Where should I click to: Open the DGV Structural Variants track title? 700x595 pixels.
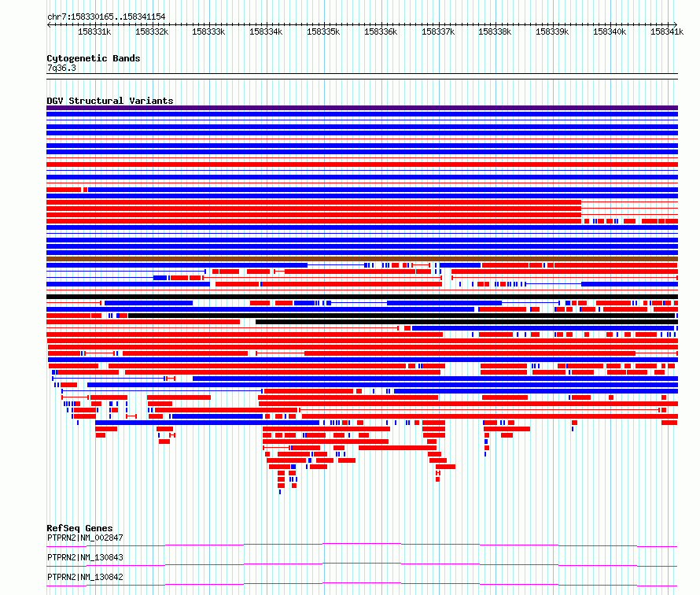[110, 101]
